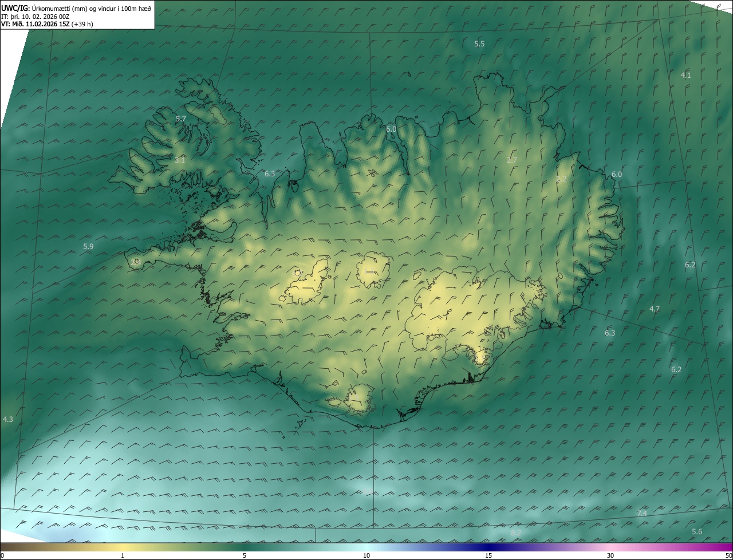Click the 50 label on the color scale

pyautogui.click(x=728, y=555)
